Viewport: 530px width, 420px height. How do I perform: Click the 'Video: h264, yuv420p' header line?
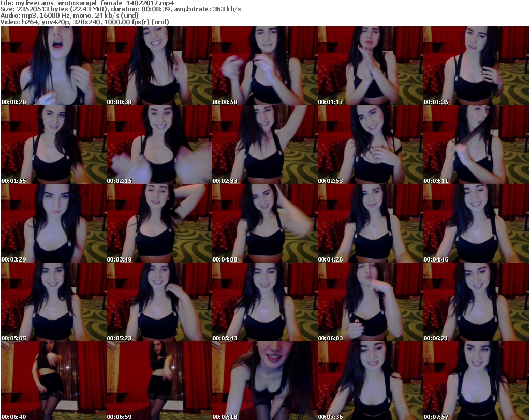[84, 22]
